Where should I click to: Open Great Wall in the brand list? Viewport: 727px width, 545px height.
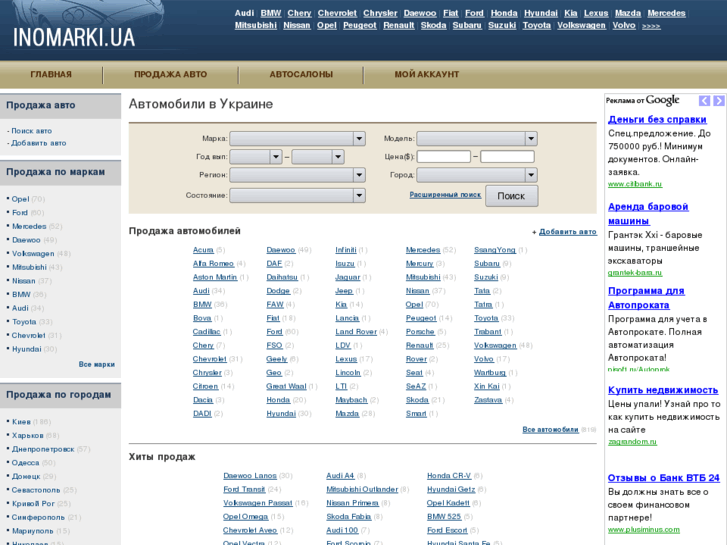point(286,386)
